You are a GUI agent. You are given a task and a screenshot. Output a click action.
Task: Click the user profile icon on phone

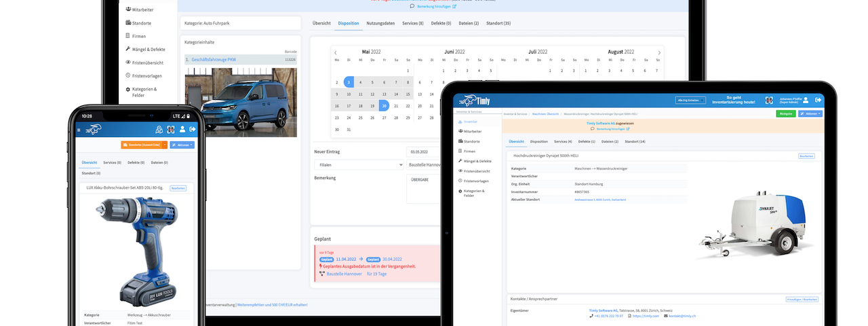pyautogui.click(x=182, y=129)
